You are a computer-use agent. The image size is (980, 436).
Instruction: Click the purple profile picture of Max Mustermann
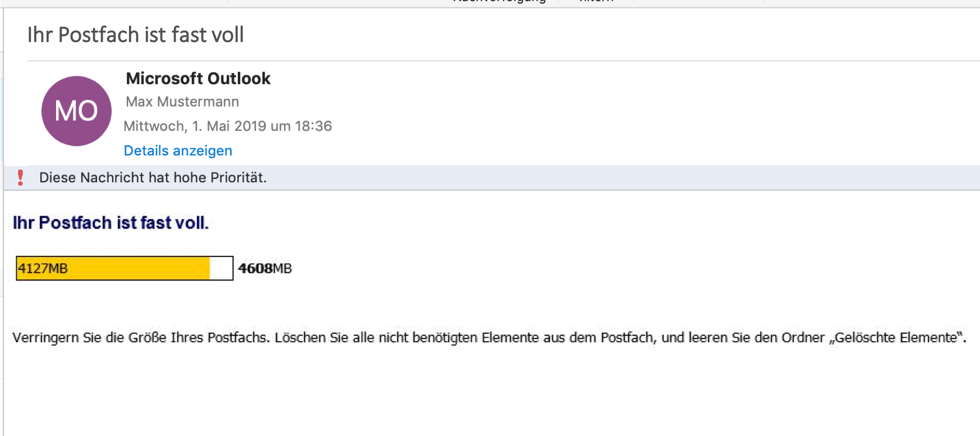pyautogui.click(x=76, y=111)
